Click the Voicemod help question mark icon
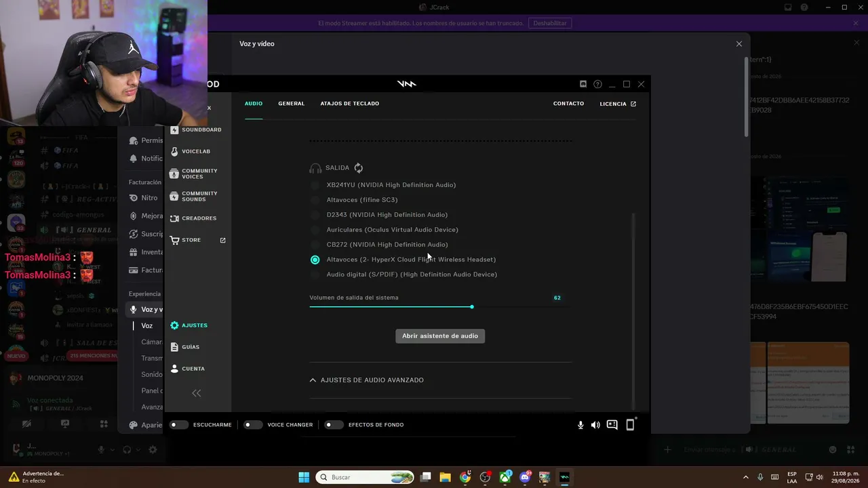 click(x=597, y=84)
